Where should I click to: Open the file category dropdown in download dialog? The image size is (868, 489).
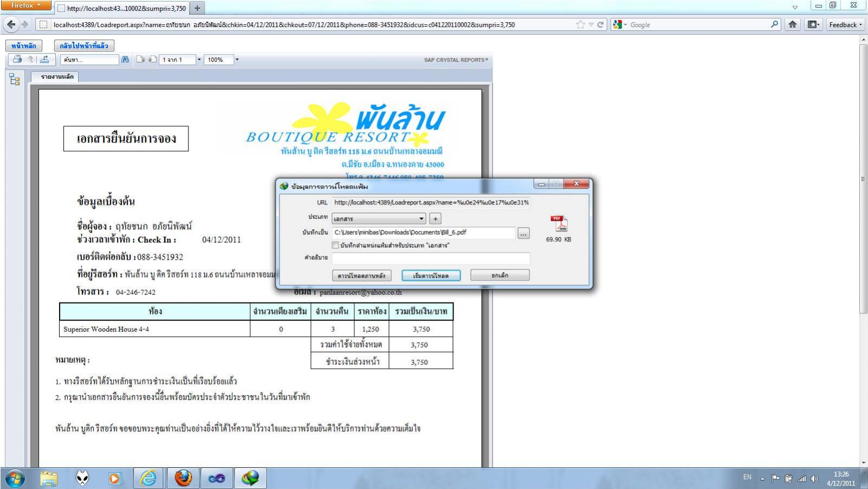click(x=378, y=218)
